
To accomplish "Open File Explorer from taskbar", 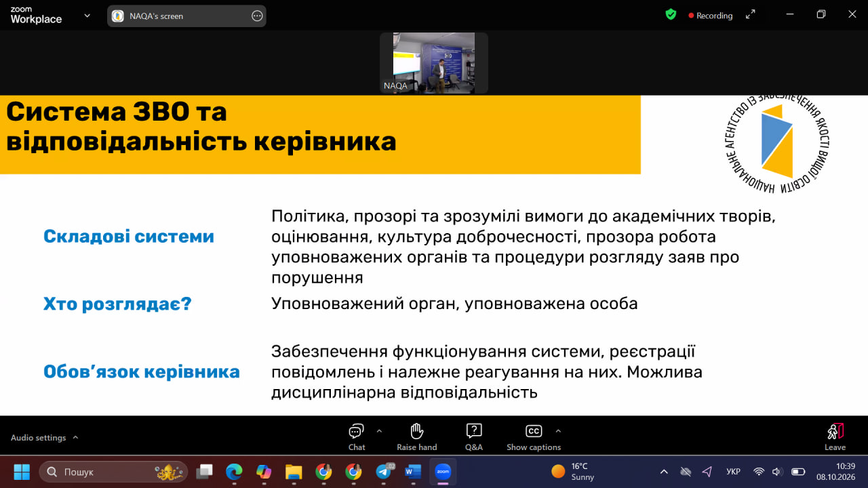I will (x=294, y=472).
